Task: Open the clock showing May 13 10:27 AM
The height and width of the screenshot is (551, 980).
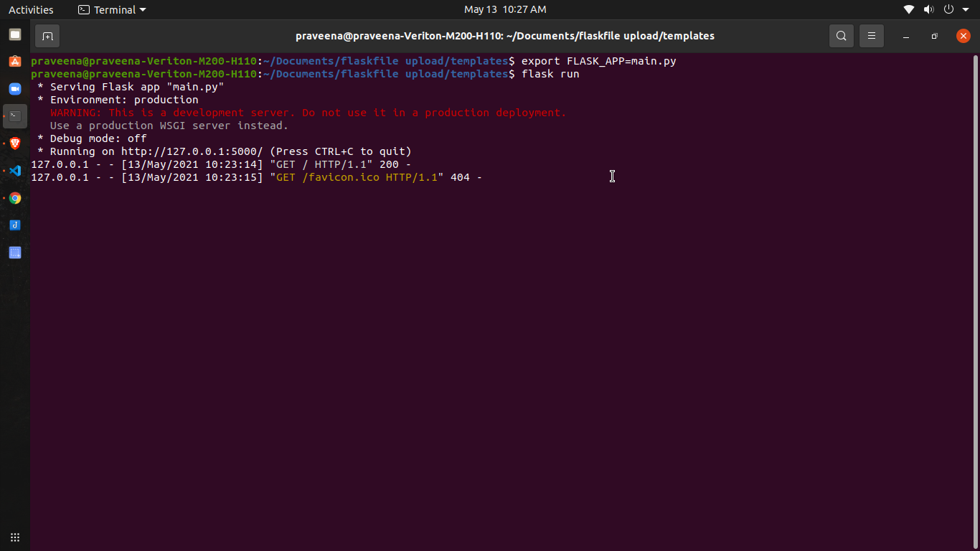Action: pos(505,9)
